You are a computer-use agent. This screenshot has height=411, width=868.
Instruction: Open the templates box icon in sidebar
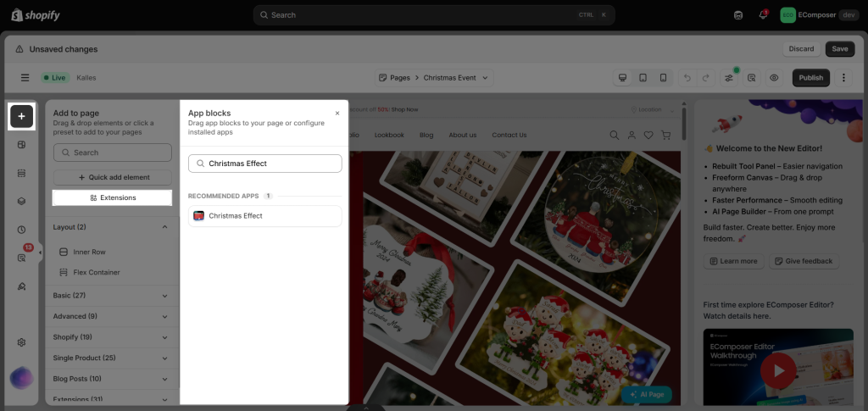[x=21, y=145]
